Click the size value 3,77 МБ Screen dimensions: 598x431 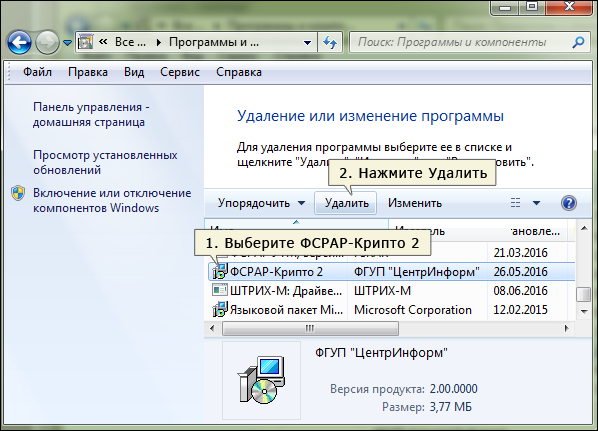[450, 407]
